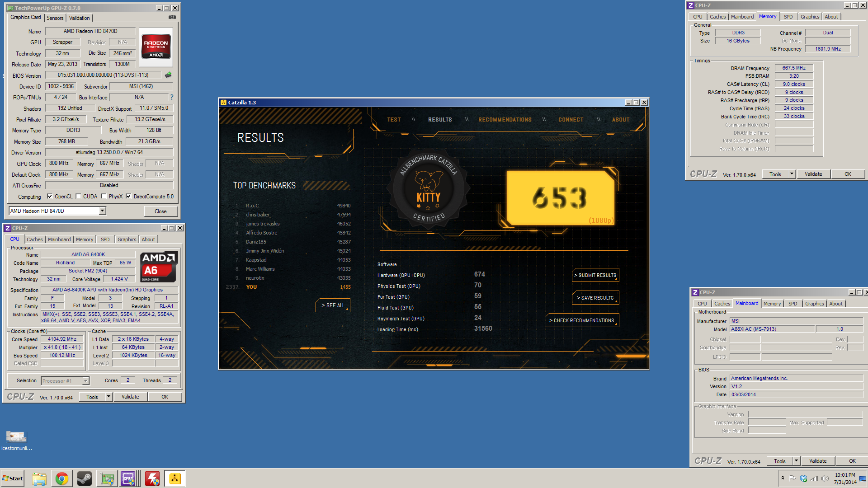Open the CONNECT section in Catzilla
The image size is (868, 488).
[571, 120]
